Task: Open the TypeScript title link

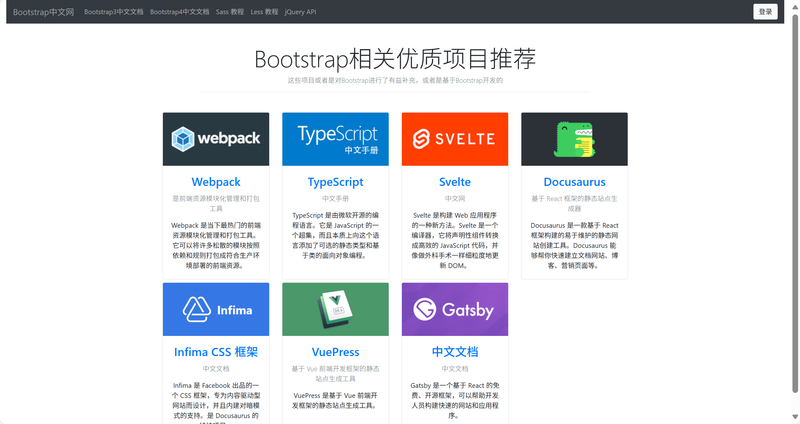Action: pyautogui.click(x=335, y=182)
